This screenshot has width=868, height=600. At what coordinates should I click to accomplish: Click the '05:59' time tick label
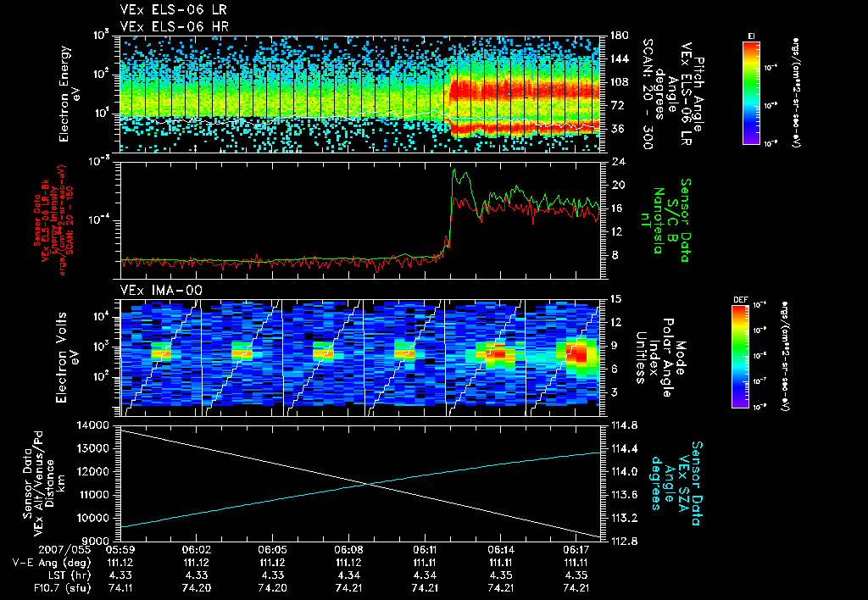pos(120,550)
